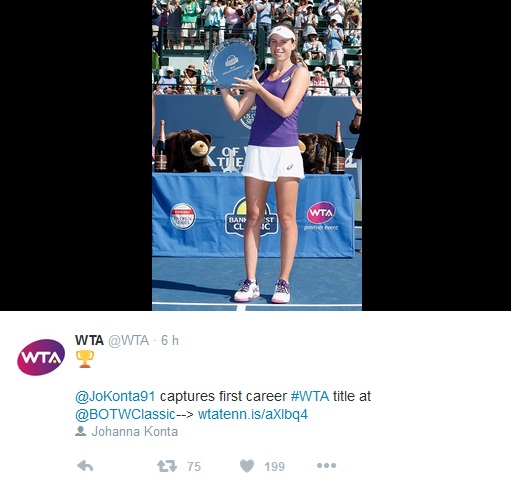
Task: Click the reply arrow icon
Action: click(85, 466)
